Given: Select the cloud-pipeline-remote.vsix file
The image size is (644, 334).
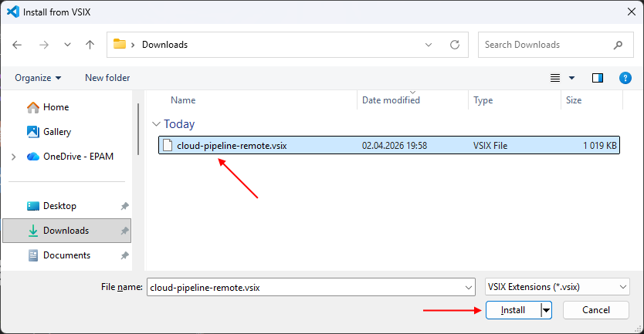Looking at the screenshot, I should point(232,145).
